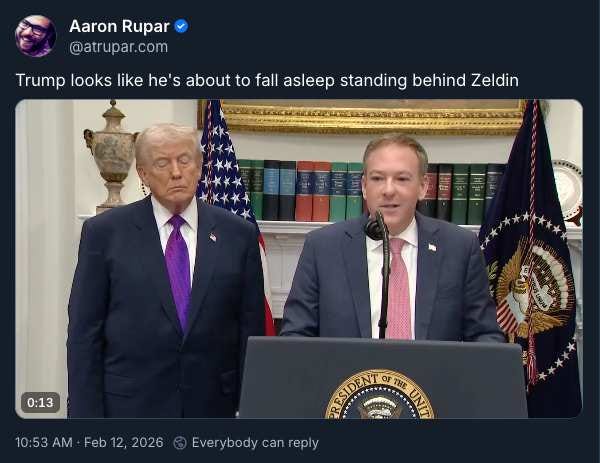Open the Aaron Rupar display name link
600x463 pixels.
tap(119, 26)
